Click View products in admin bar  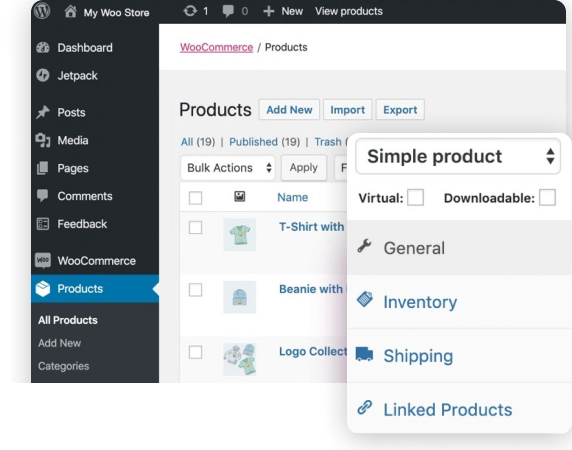coord(349,12)
